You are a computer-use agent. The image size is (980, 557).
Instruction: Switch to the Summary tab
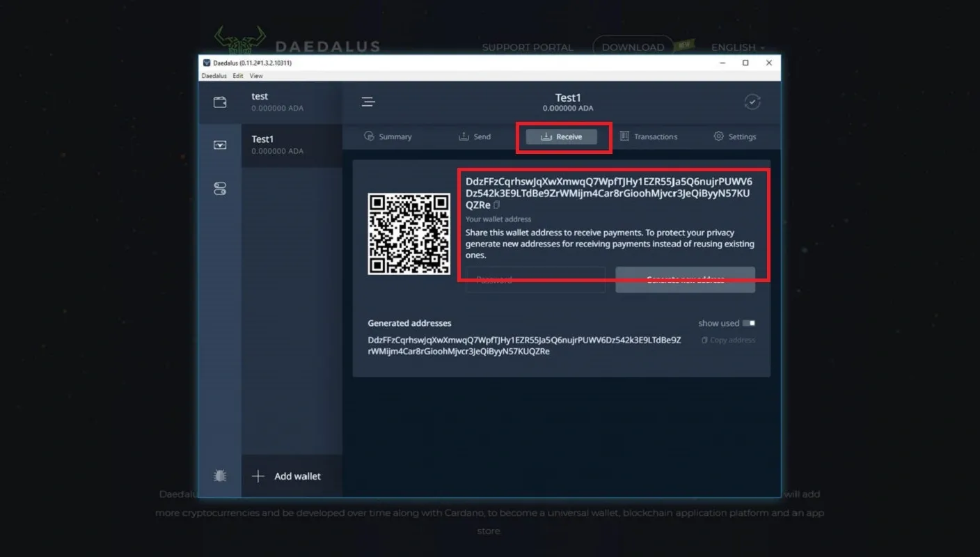388,137
